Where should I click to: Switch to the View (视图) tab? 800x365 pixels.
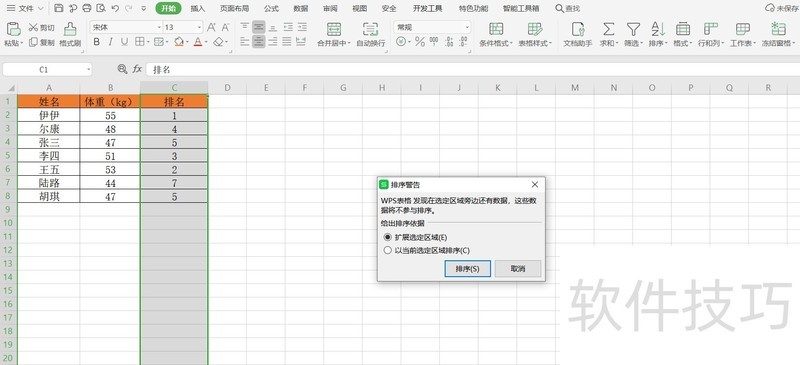[x=359, y=9]
